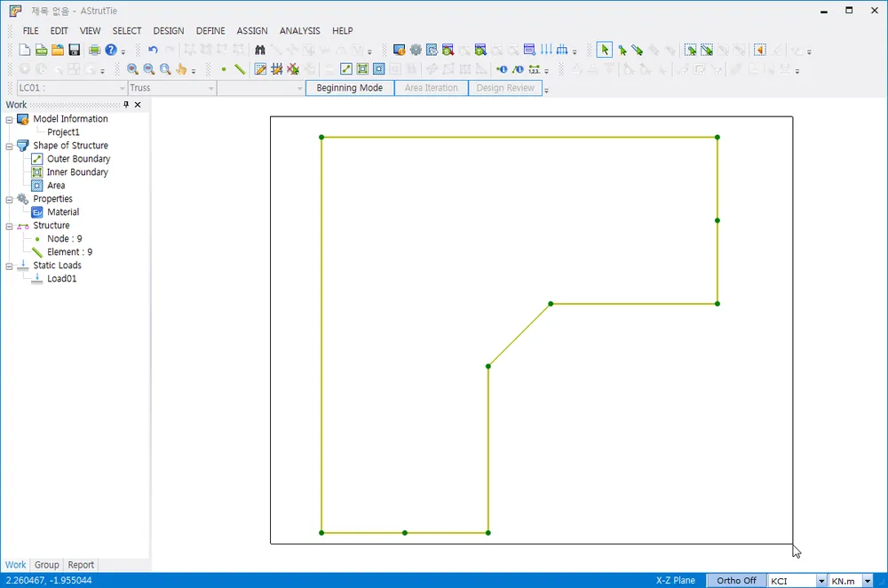Print with the printer icon
The width and height of the screenshot is (888, 588).
point(95,51)
